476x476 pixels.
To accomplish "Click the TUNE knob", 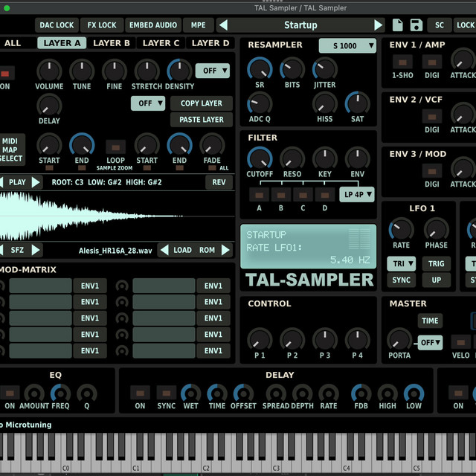I will click(82, 71).
